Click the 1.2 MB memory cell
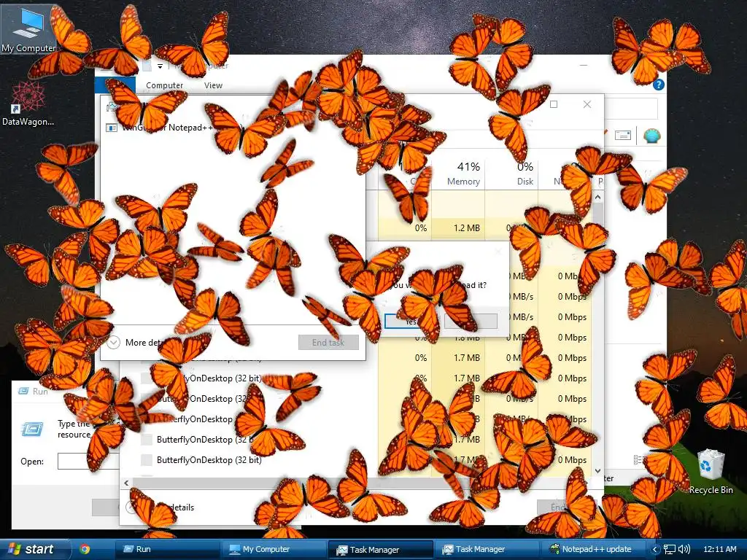Image resolution: width=747 pixels, height=560 pixels. click(458, 228)
